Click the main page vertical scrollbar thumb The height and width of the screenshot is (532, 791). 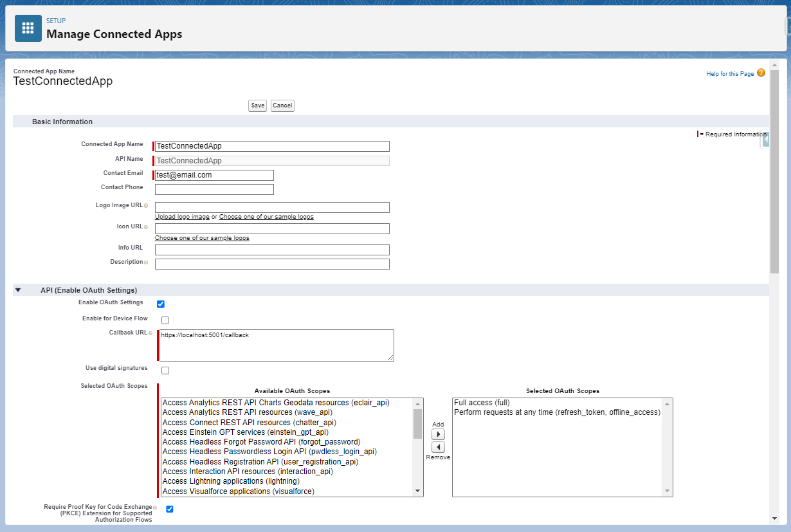[774, 172]
